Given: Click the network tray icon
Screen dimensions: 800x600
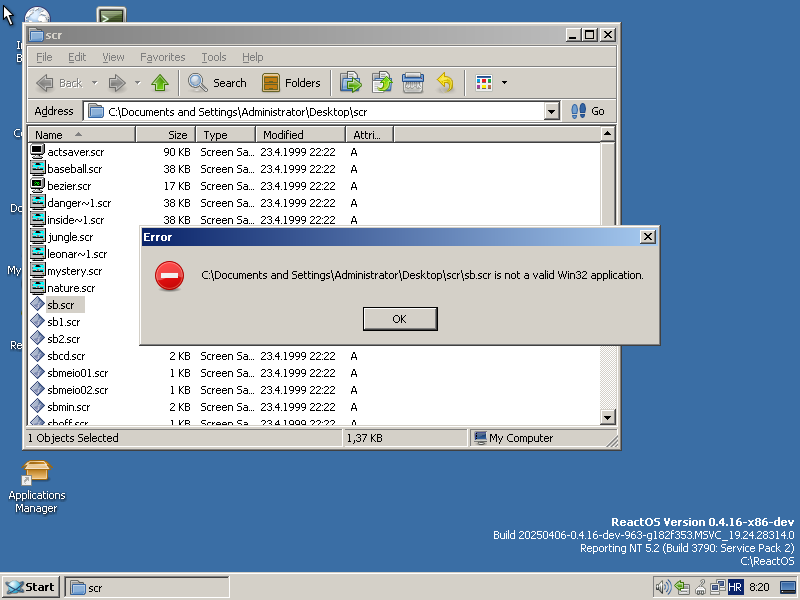Looking at the screenshot, I should point(718,587).
